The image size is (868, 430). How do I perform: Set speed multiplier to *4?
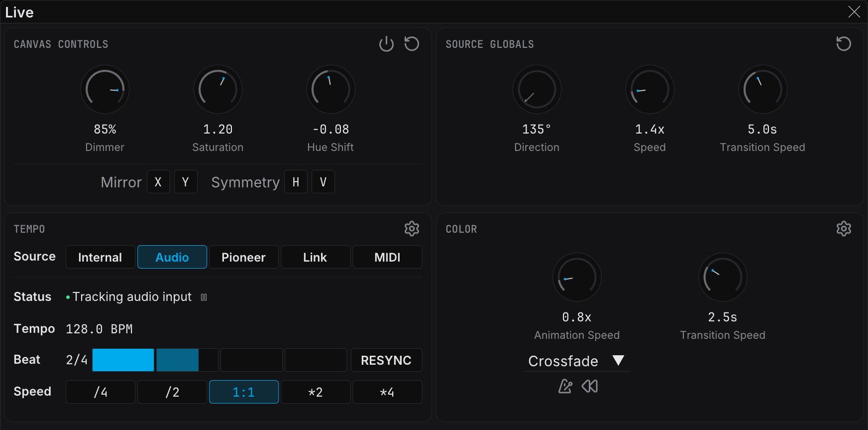click(387, 392)
